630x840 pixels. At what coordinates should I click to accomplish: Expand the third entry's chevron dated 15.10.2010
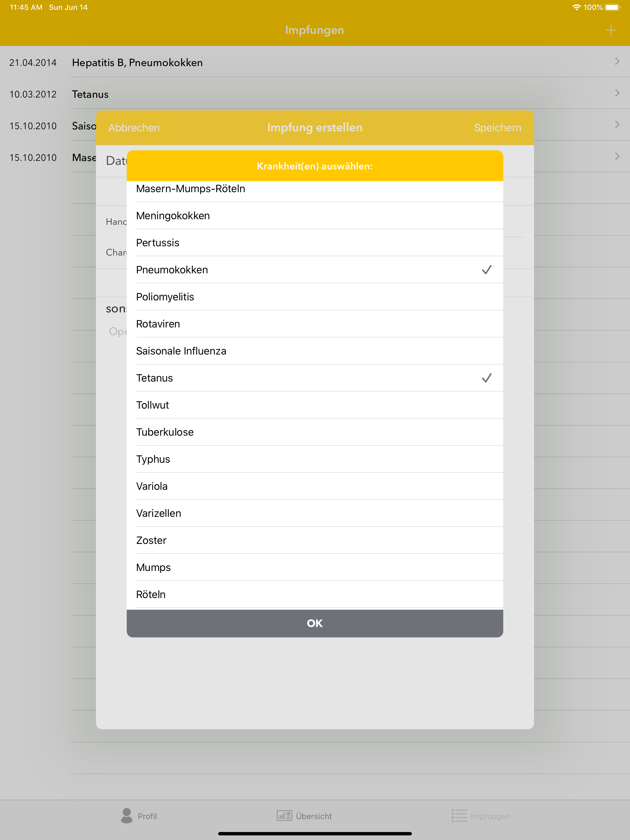(x=617, y=125)
